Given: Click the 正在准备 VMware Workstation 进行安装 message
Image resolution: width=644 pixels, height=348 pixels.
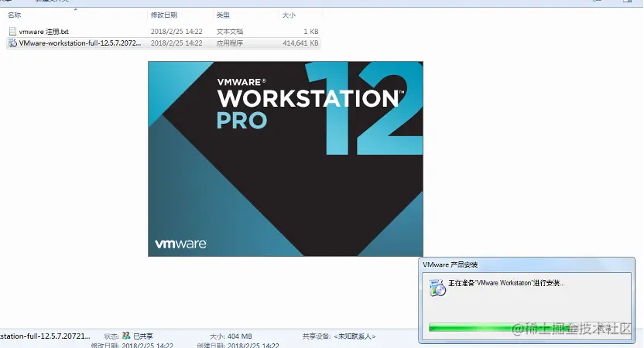Looking at the screenshot, I should pyautogui.click(x=506, y=283).
